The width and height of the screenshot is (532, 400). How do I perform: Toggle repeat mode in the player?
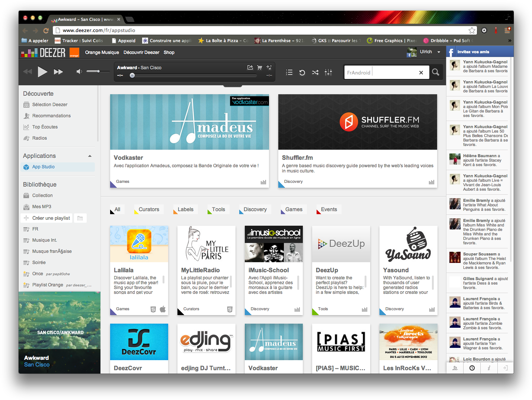pos(302,72)
